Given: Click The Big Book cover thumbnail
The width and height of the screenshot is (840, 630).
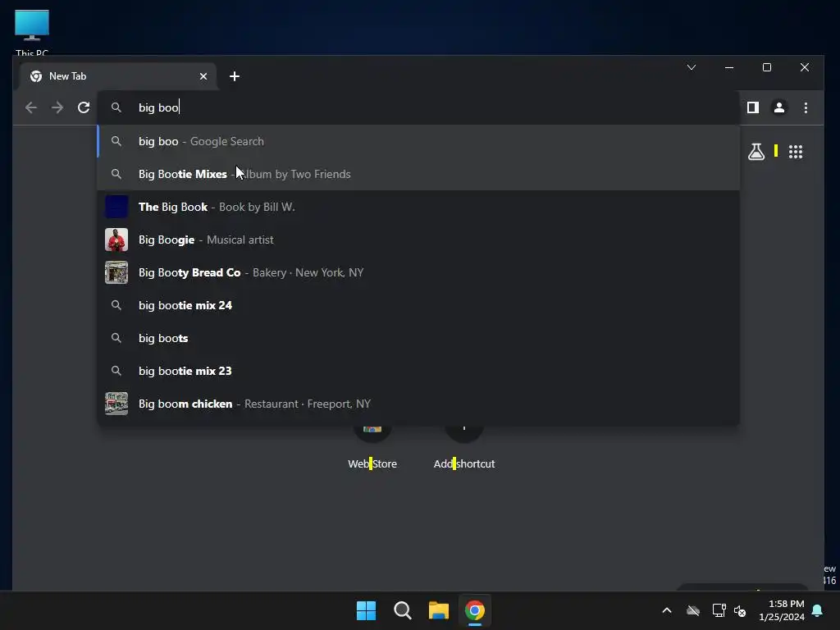Looking at the screenshot, I should (116, 207).
